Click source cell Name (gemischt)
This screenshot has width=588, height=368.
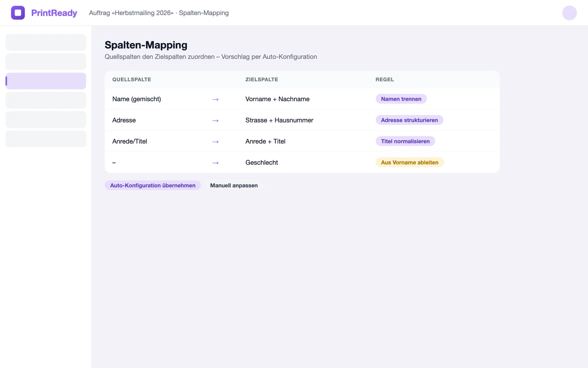click(137, 99)
